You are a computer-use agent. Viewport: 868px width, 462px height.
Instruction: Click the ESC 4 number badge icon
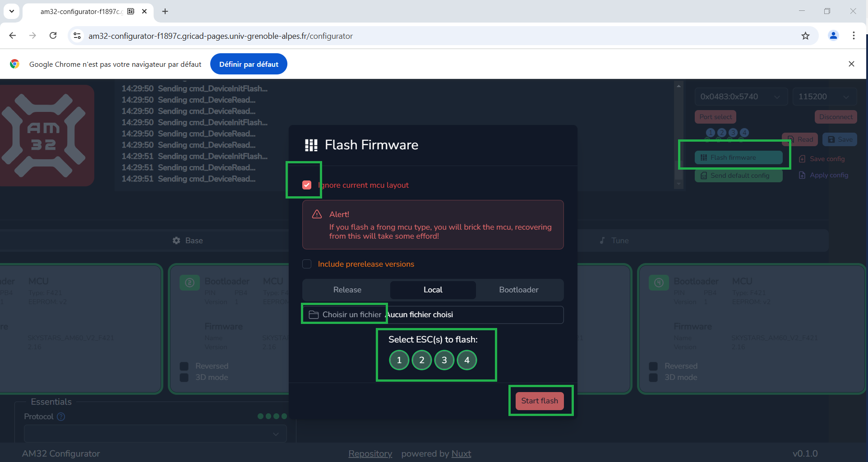tap(659, 283)
